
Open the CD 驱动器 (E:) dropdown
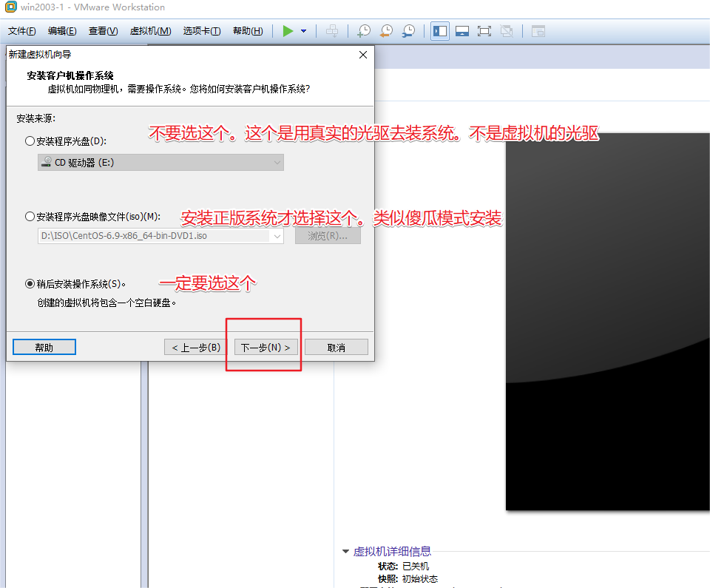(160, 162)
